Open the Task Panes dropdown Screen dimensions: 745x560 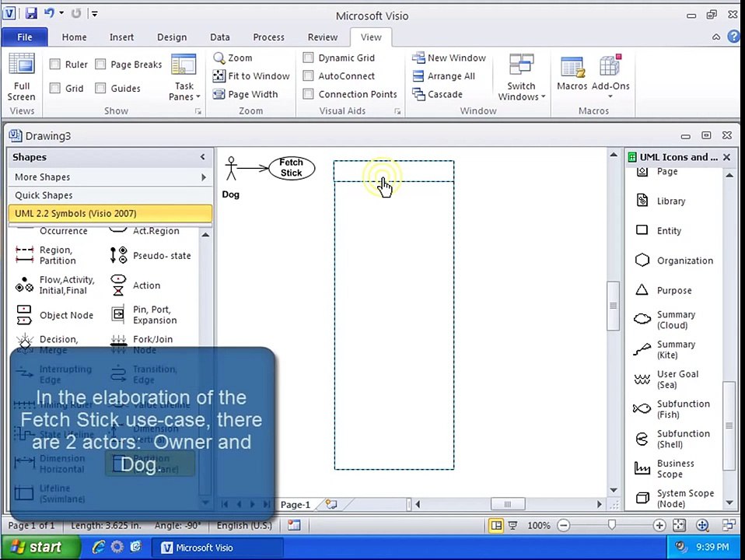pyautogui.click(x=184, y=77)
